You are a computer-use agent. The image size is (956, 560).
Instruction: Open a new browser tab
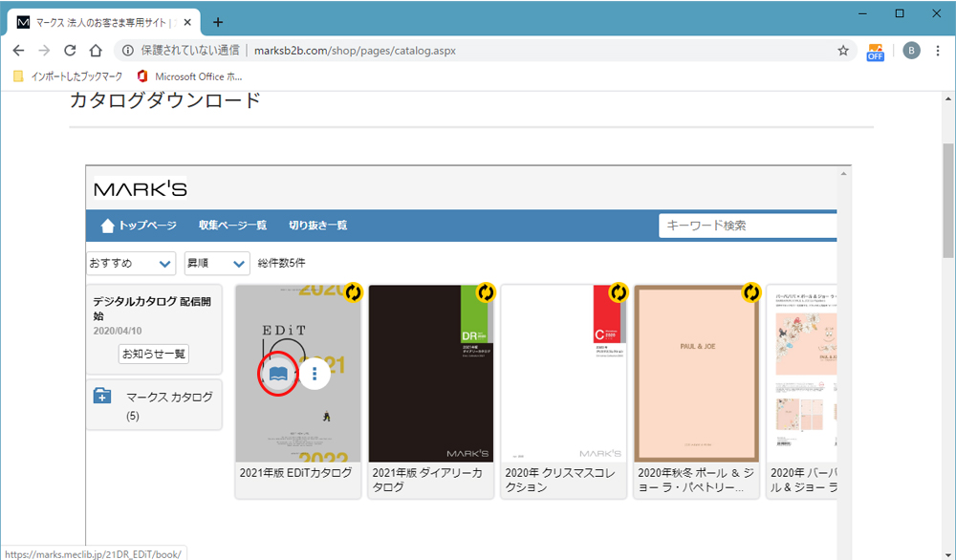point(218,23)
